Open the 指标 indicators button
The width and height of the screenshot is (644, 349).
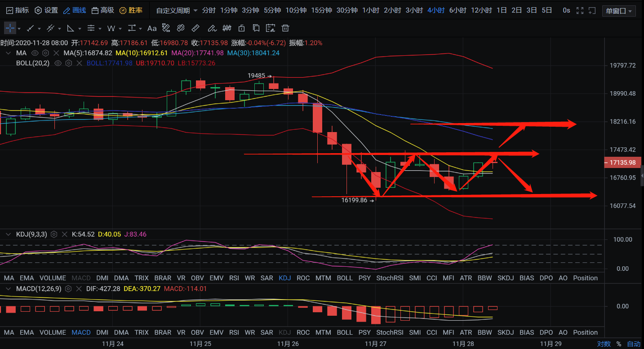tap(18, 10)
